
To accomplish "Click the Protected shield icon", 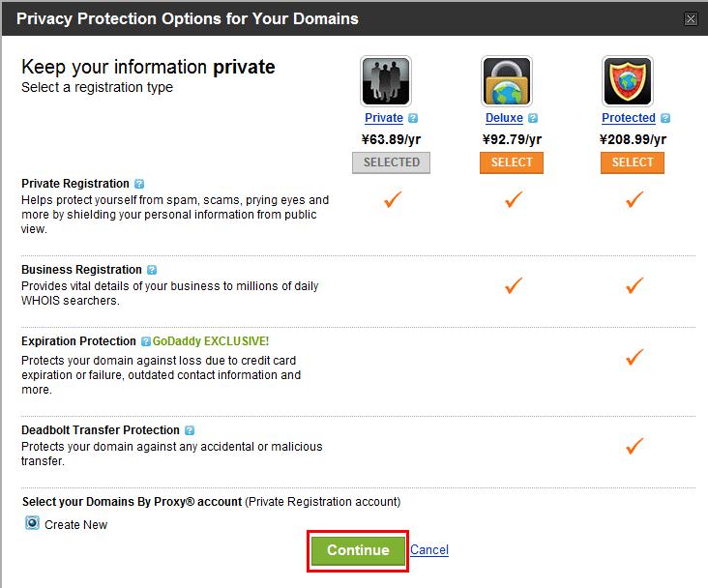I will tap(628, 81).
